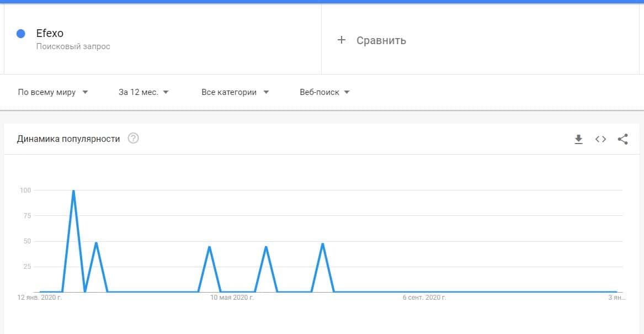
Task: Click the last spike on the trend line
Action: click(x=323, y=244)
